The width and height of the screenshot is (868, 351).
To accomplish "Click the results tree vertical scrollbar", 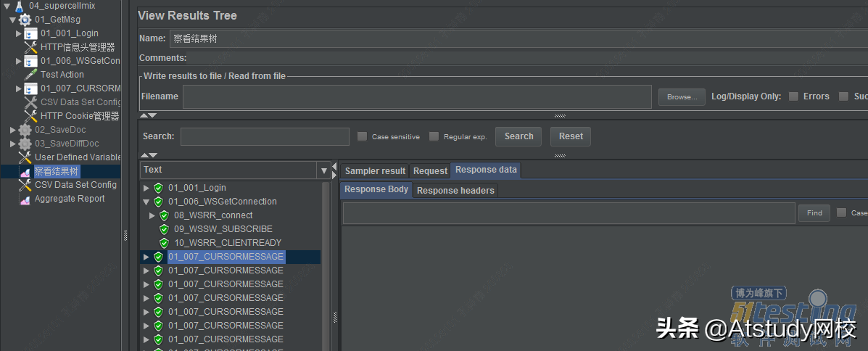I will coord(326,265).
